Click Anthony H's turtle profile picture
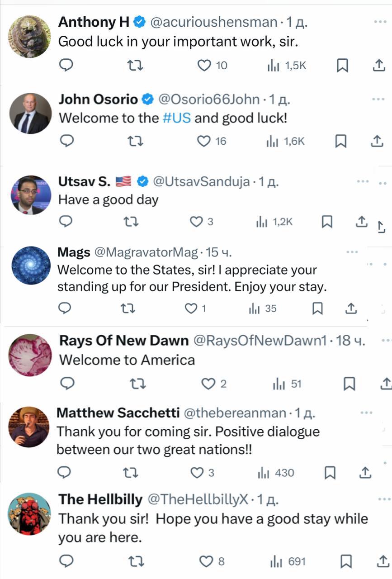The width and height of the screenshot is (392, 579). pos(30,37)
